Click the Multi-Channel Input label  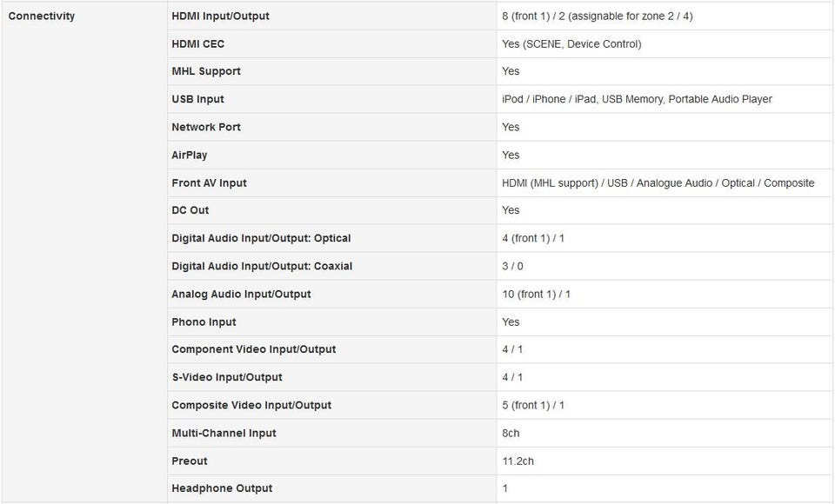click(x=224, y=433)
